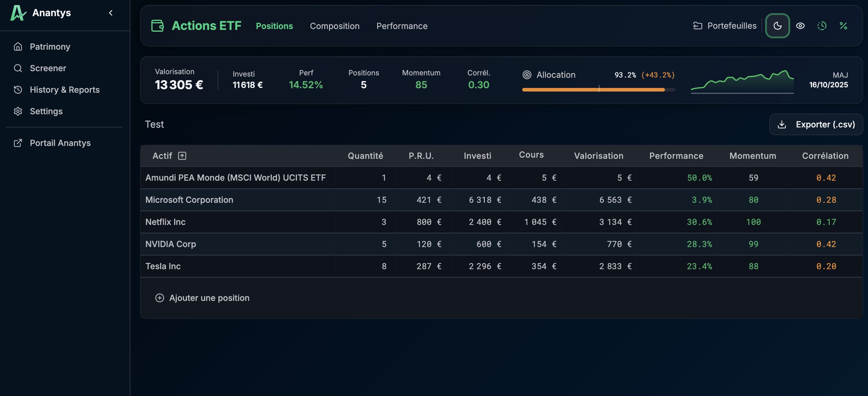The height and width of the screenshot is (396, 868).
Task: Open the Portail Anantys external link
Action: point(60,143)
